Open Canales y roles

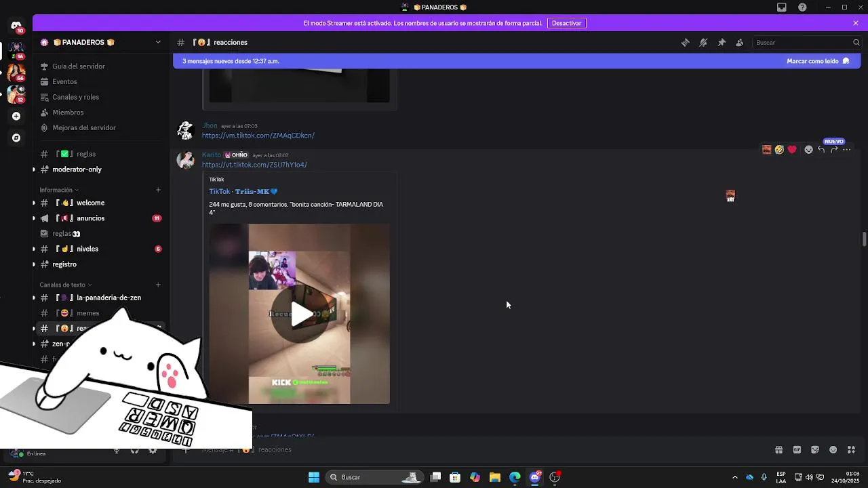(75, 97)
